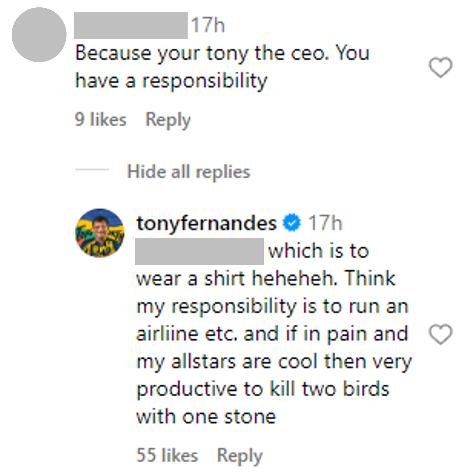Visit the tonyfernandes username link

tap(207, 223)
